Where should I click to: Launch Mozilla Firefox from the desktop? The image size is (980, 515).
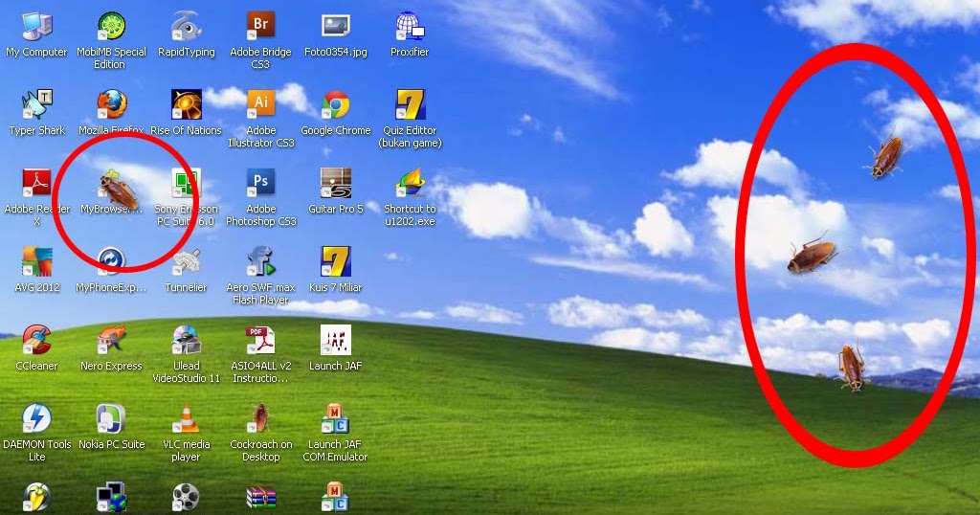click(x=111, y=103)
